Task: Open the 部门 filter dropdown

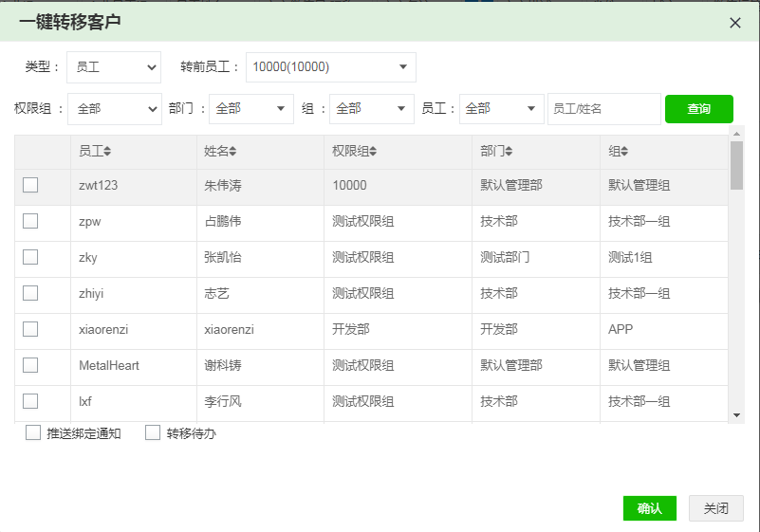Action: 250,109
